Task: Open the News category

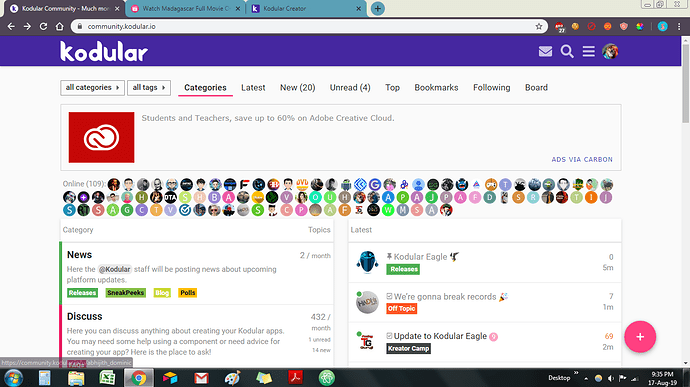Action: (79, 255)
